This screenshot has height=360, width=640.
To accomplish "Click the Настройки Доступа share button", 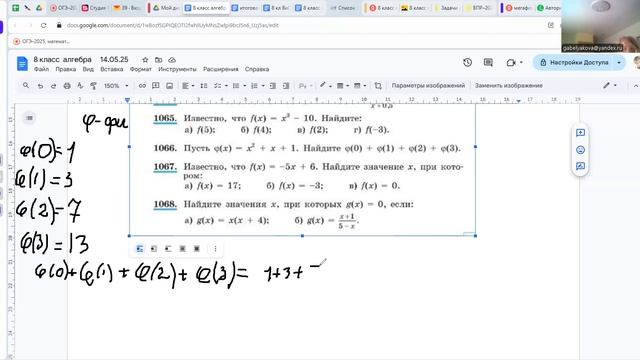I will (574, 62).
